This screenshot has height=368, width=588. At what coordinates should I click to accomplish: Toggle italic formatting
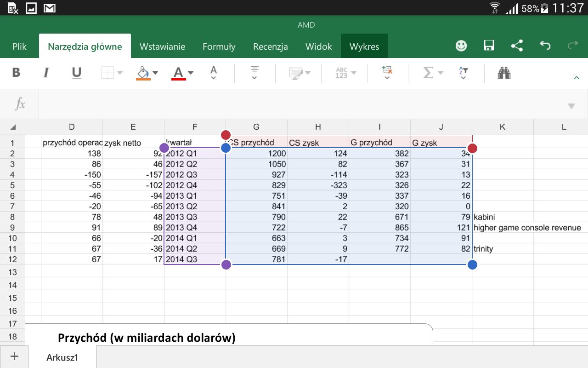click(46, 73)
